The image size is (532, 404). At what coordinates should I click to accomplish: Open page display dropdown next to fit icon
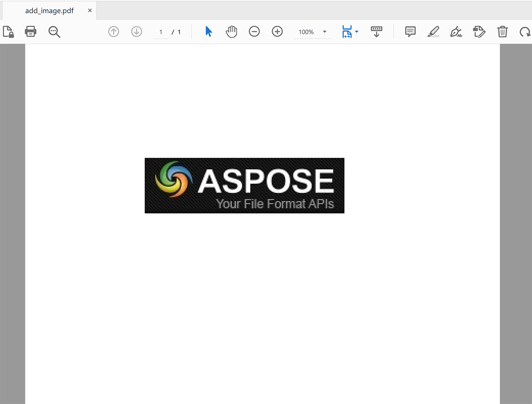pyautogui.click(x=357, y=32)
